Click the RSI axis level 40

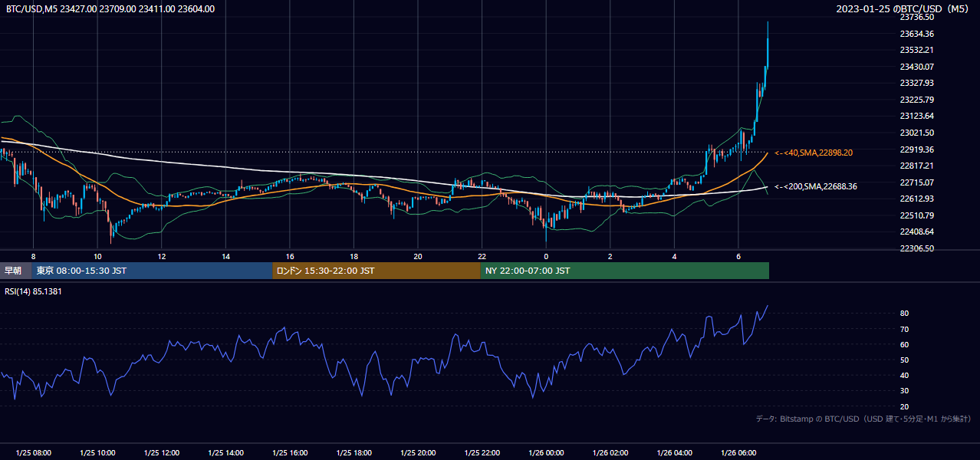pos(905,375)
